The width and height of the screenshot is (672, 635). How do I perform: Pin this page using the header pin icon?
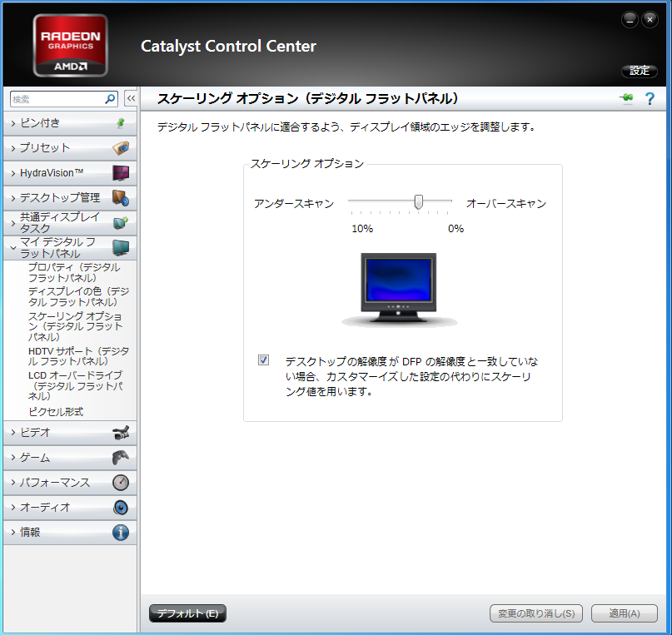(x=626, y=98)
